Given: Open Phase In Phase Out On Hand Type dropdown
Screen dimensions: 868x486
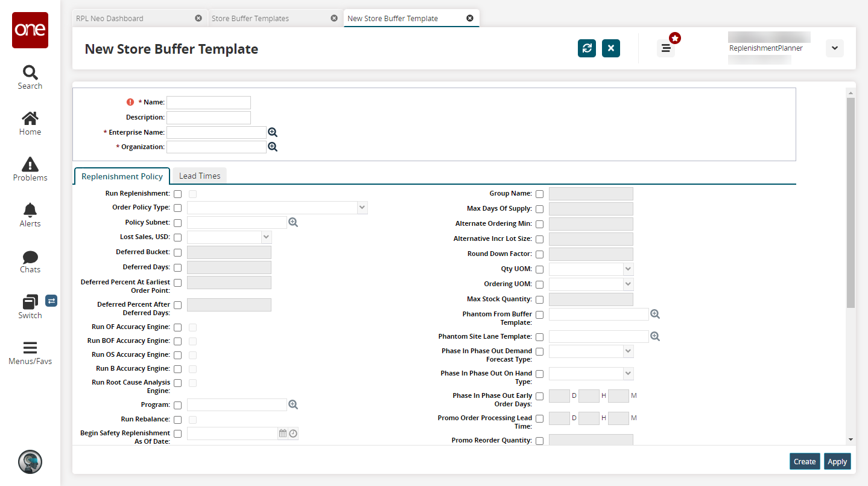Looking at the screenshot, I should tap(628, 373).
